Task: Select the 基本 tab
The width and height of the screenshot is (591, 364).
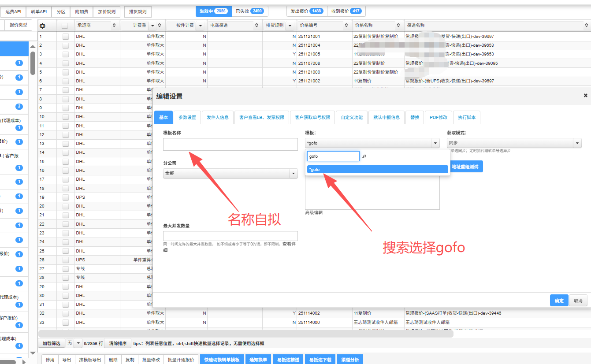Action: click(x=164, y=117)
